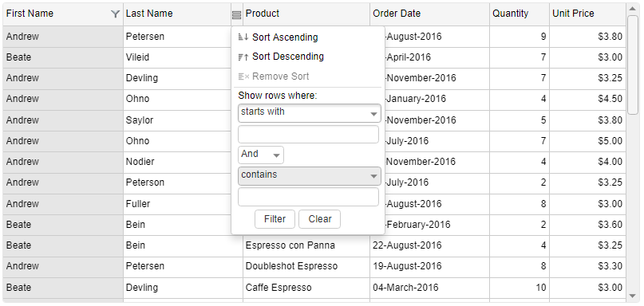The image size is (644, 306).
Task: Choose Sort Ascending from the menu
Action: click(307, 37)
